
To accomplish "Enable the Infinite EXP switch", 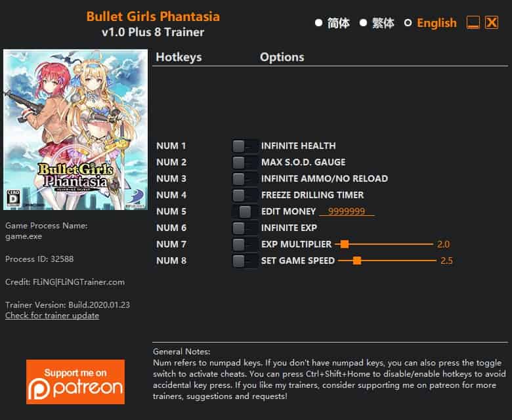I will 245,228.
